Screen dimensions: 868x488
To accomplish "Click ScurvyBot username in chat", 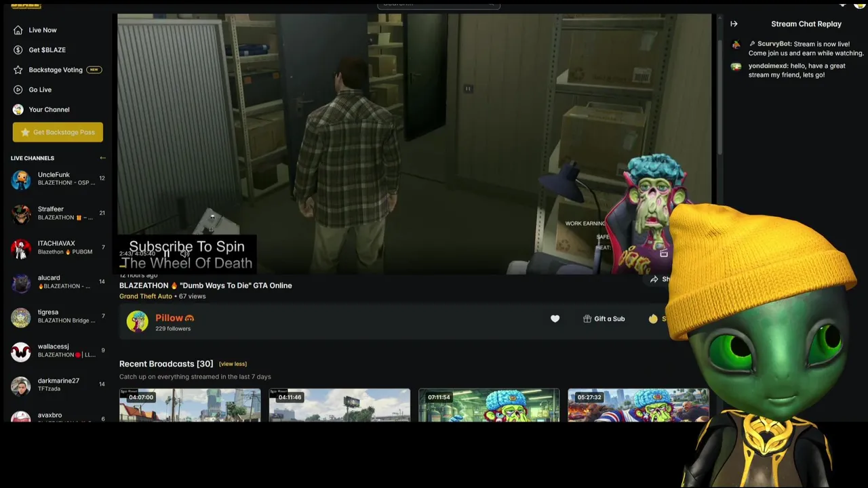I will [x=774, y=44].
